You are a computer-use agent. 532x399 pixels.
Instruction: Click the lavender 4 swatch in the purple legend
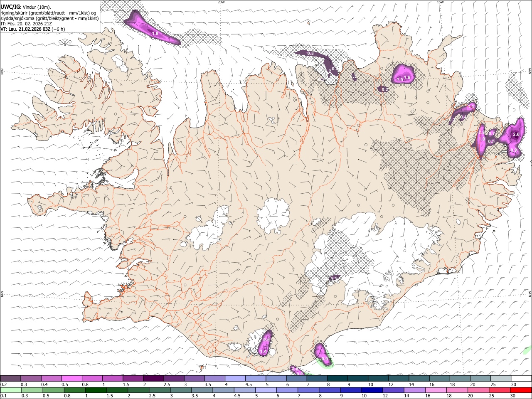point(235,378)
